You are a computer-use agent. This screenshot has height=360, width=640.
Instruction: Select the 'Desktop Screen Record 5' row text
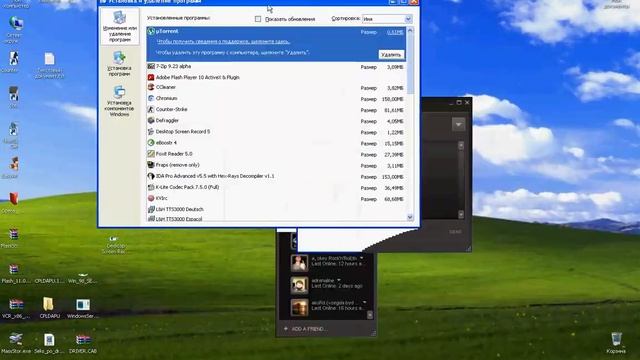tap(183, 131)
